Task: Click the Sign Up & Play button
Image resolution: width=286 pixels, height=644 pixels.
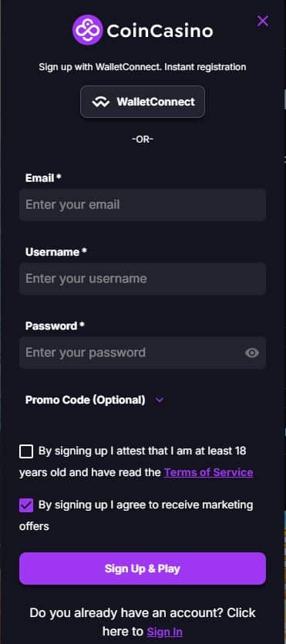Action: pos(143,569)
